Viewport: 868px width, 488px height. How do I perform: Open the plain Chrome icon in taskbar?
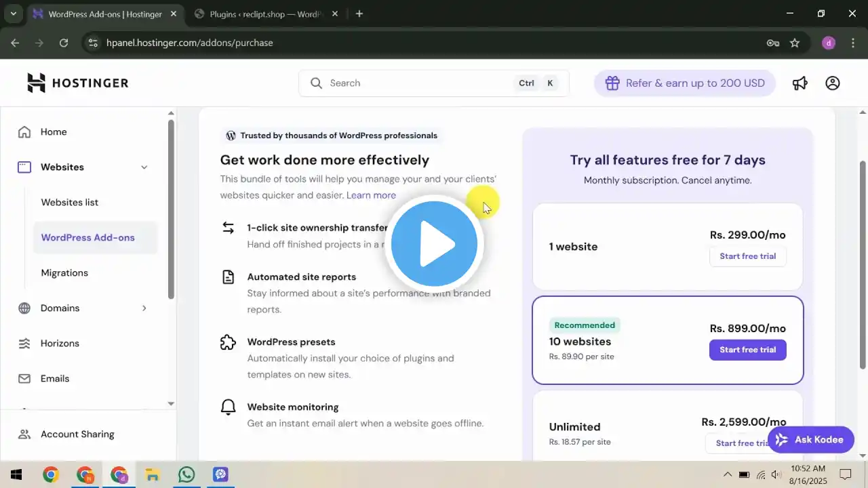click(x=51, y=474)
